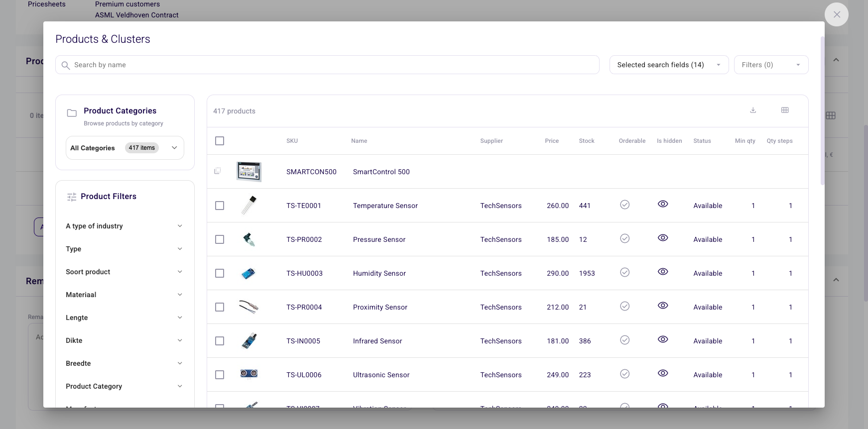Sort by the Name column header
Screen dimensions: 868x429
[359, 141]
